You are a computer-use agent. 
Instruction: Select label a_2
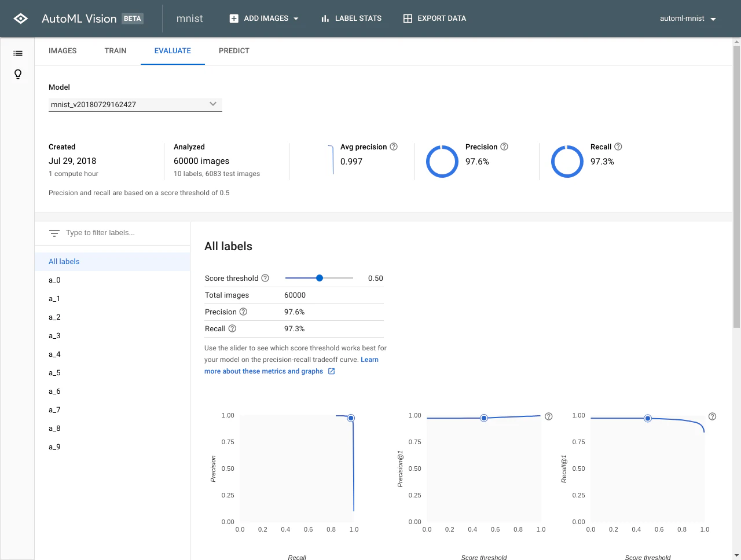(x=112, y=317)
